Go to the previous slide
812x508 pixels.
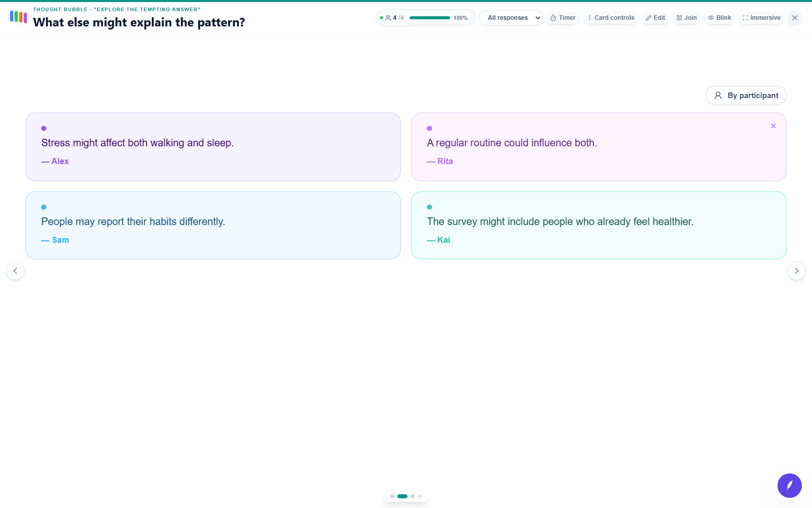(x=15, y=271)
